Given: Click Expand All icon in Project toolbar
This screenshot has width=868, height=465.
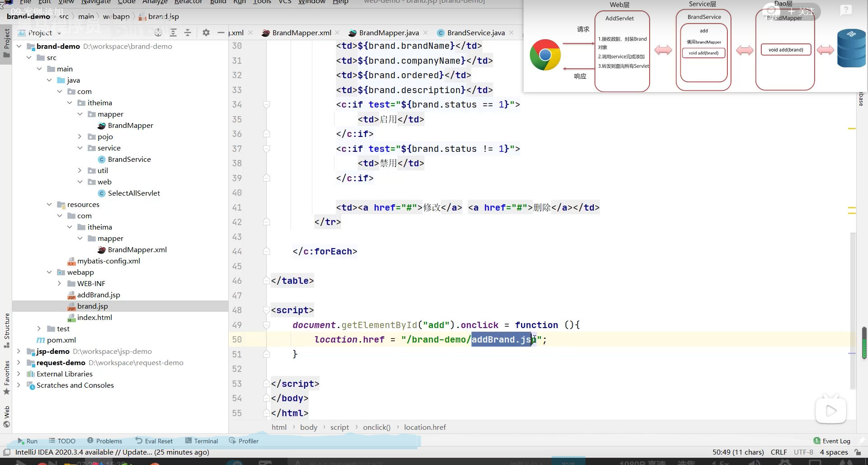Looking at the screenshot, I should click(173, 33).
